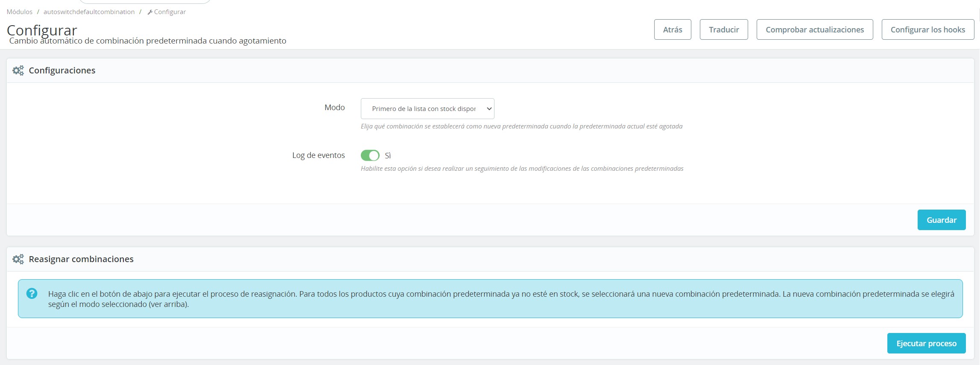
Task: Save settings with the Guardar button
Action: coord(941,220)
